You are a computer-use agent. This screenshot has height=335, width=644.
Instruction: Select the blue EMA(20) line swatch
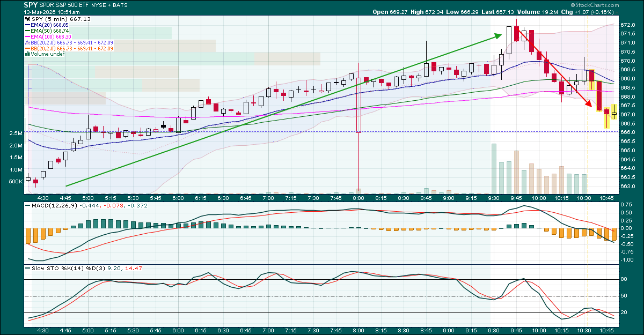pos(27,25)
